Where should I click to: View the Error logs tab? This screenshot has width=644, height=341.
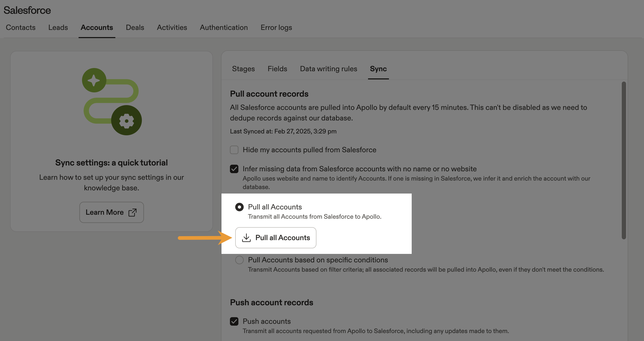pyautogui.click(x=276, y=28)
